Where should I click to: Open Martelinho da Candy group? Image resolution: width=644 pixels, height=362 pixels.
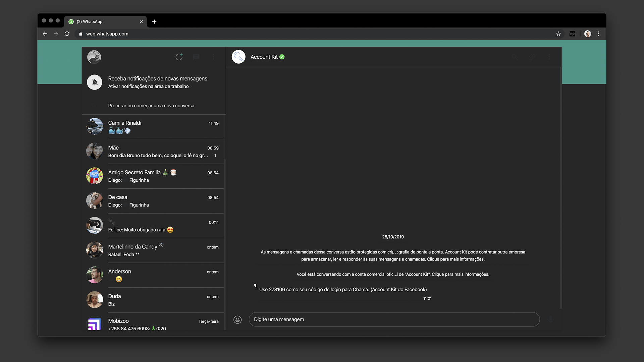[154, 250]
